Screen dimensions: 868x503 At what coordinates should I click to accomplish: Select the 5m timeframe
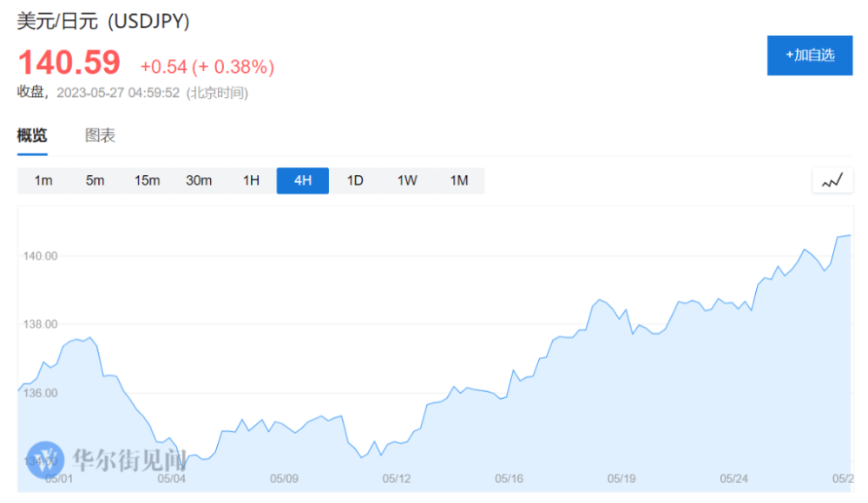(x=95, y=180)
